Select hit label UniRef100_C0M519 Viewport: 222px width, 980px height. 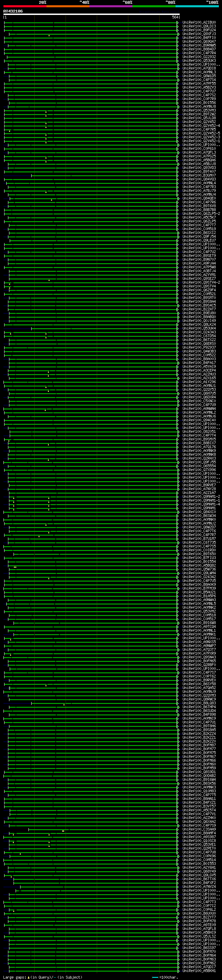199,229
